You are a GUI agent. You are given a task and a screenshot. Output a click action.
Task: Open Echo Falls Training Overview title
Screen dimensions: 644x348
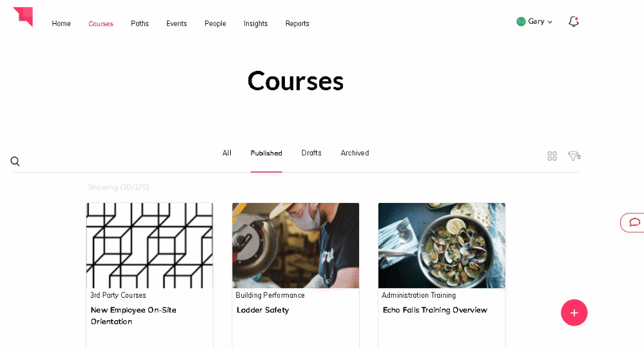pyautogui.click(x=435, y=310)
